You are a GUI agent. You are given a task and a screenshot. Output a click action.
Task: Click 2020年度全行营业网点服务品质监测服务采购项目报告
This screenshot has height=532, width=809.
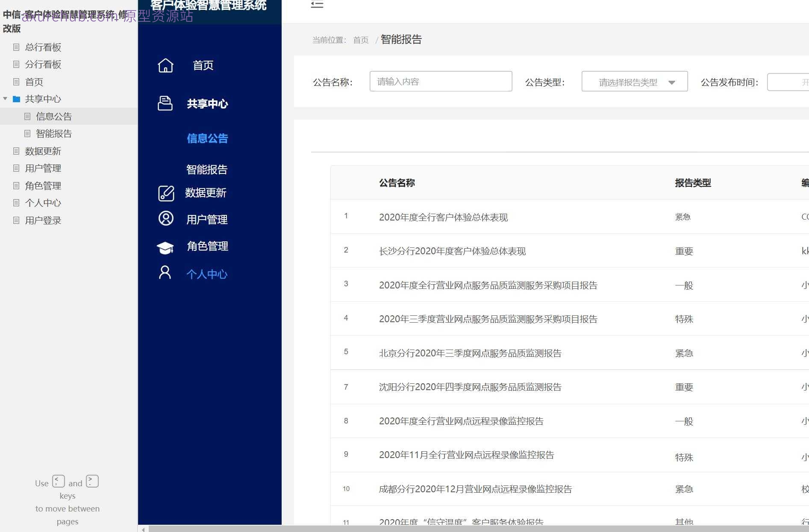488,285
